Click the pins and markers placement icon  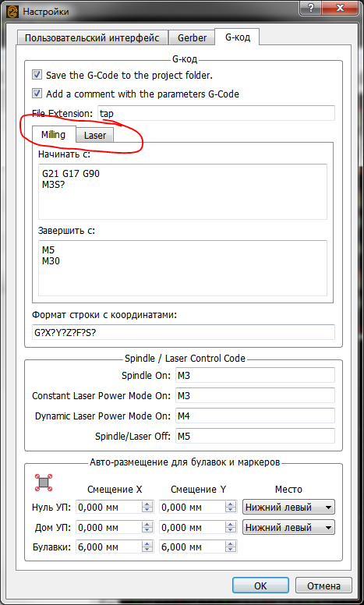point(44,483)
